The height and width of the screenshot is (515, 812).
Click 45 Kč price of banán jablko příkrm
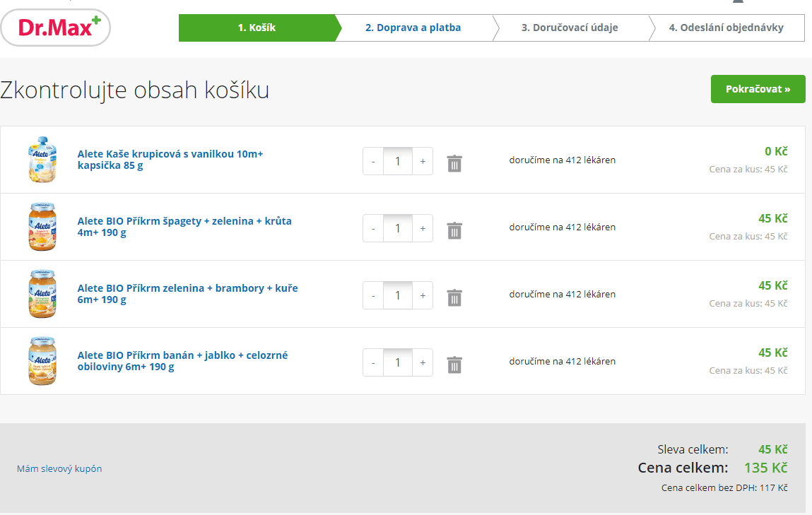click(772, 353)
